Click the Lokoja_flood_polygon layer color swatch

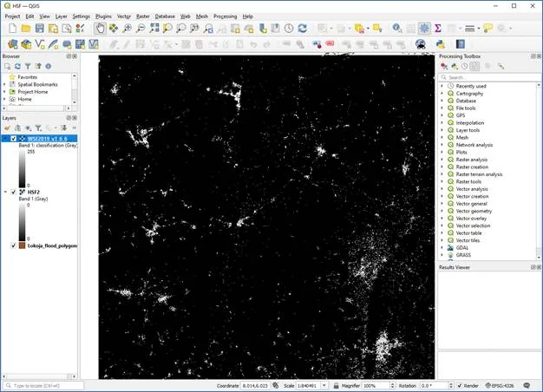(23, 245)
